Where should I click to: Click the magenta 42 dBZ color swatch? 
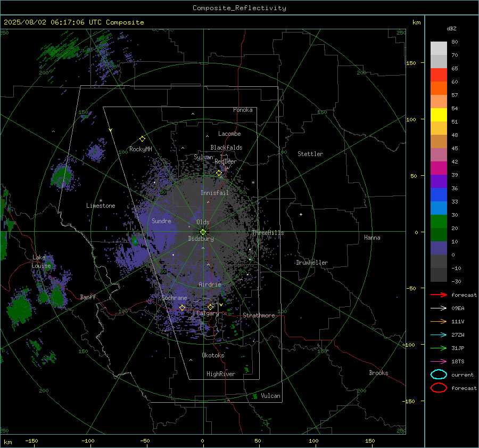439,168
